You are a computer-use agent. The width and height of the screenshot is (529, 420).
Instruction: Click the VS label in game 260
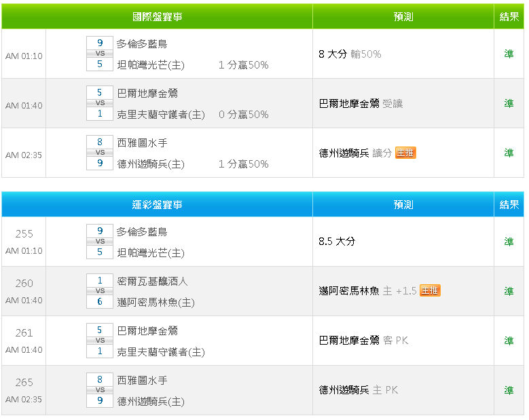(x=100, y=291)
